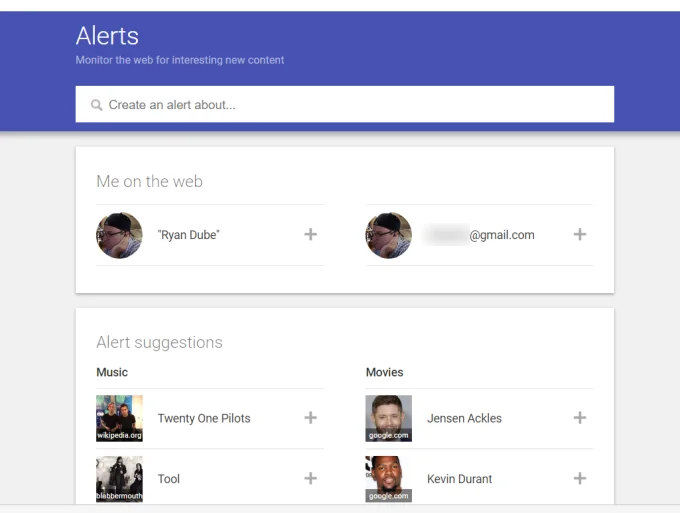
Task: Click the avatar beside the gmail address
Action: [389, 235]
